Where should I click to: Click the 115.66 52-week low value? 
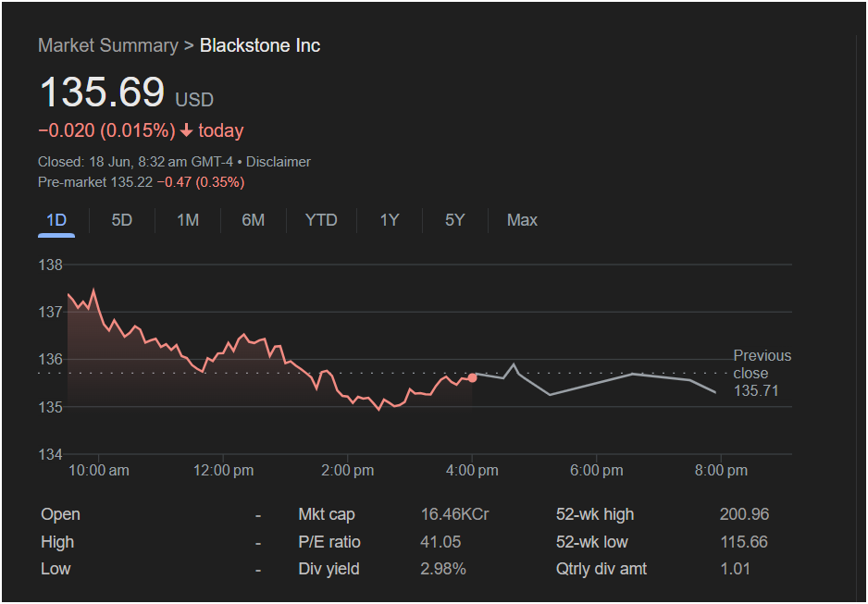click(744, 542)
